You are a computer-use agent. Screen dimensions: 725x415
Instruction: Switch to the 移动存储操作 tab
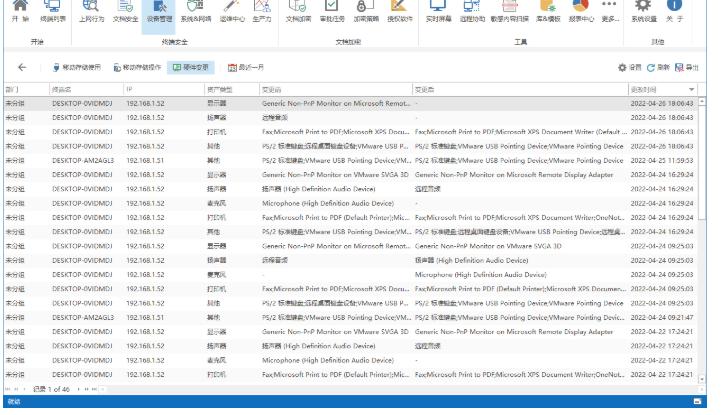[135, 67]
